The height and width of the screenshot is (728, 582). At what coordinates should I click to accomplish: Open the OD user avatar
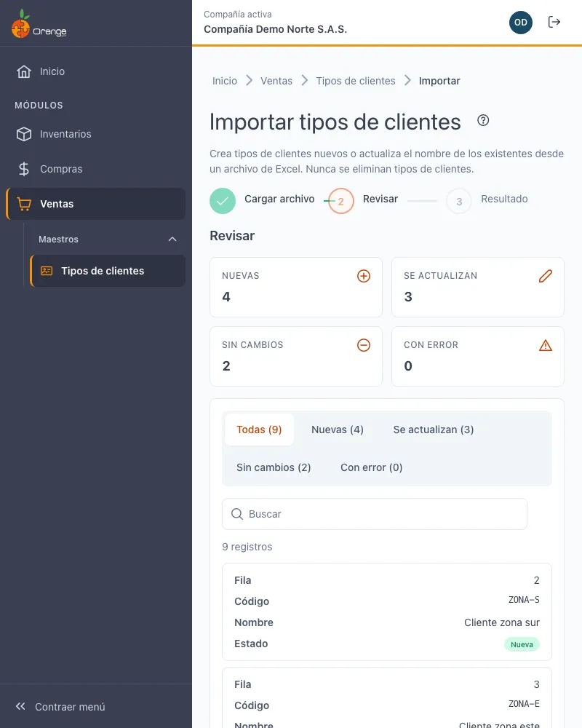point(521,23)
